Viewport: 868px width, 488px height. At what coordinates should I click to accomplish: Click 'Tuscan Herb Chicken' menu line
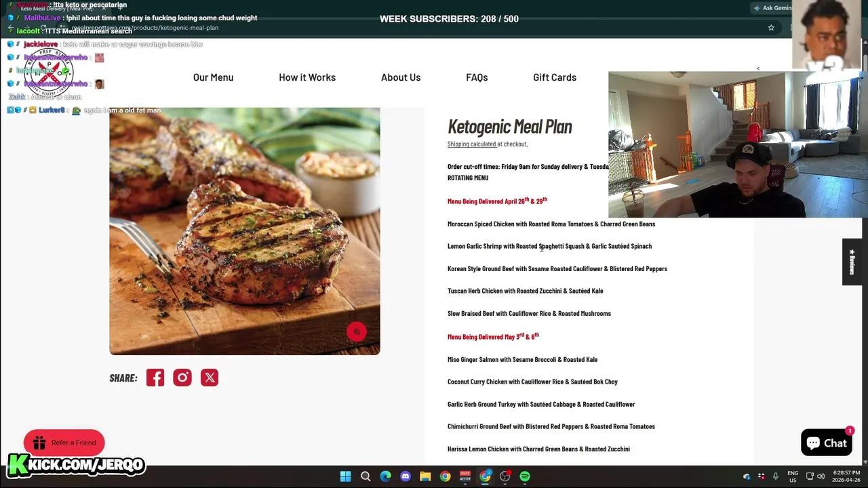click(525, 291)
